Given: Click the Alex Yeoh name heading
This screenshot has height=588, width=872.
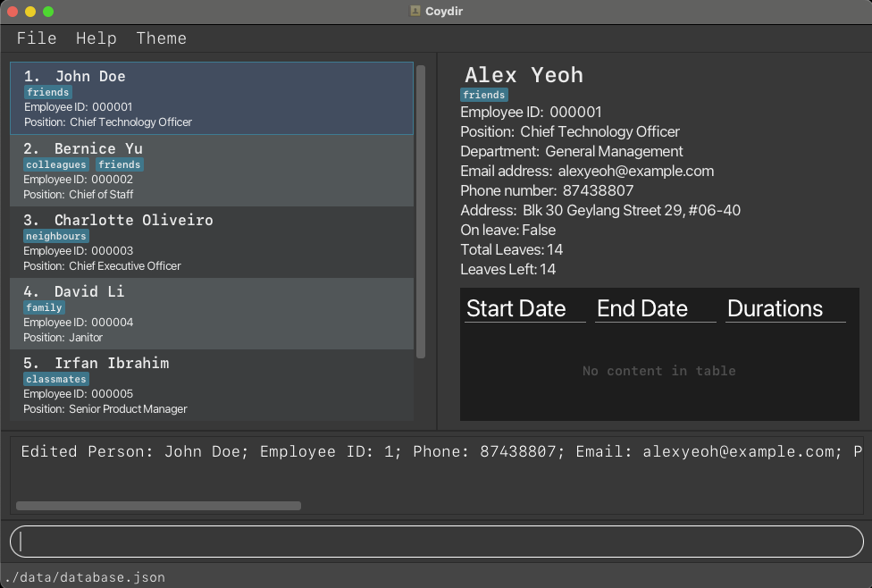Looking at the screenshot, I should tap(524, 75).
